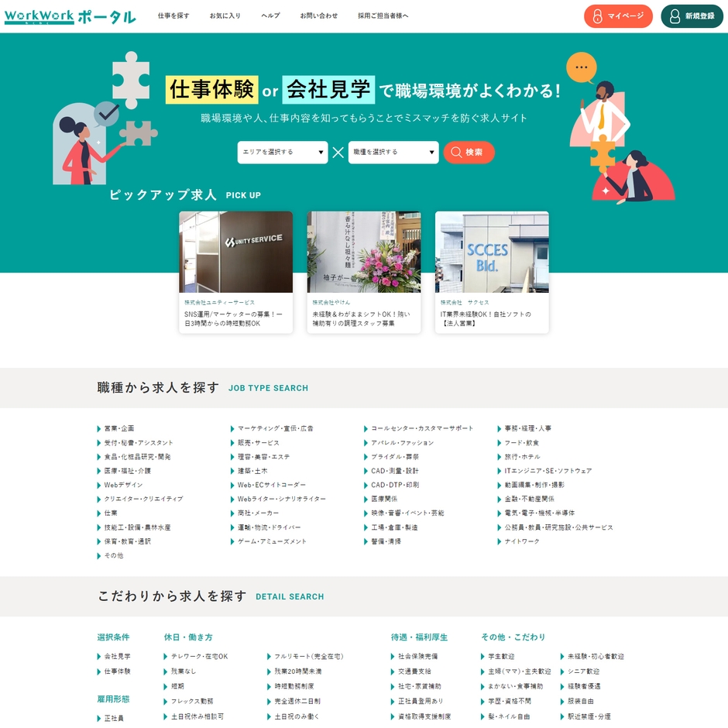Select 未経験・初心者歓迎 condition link
The width and height of the screenshot is (728, 728).
pos(595,657)
